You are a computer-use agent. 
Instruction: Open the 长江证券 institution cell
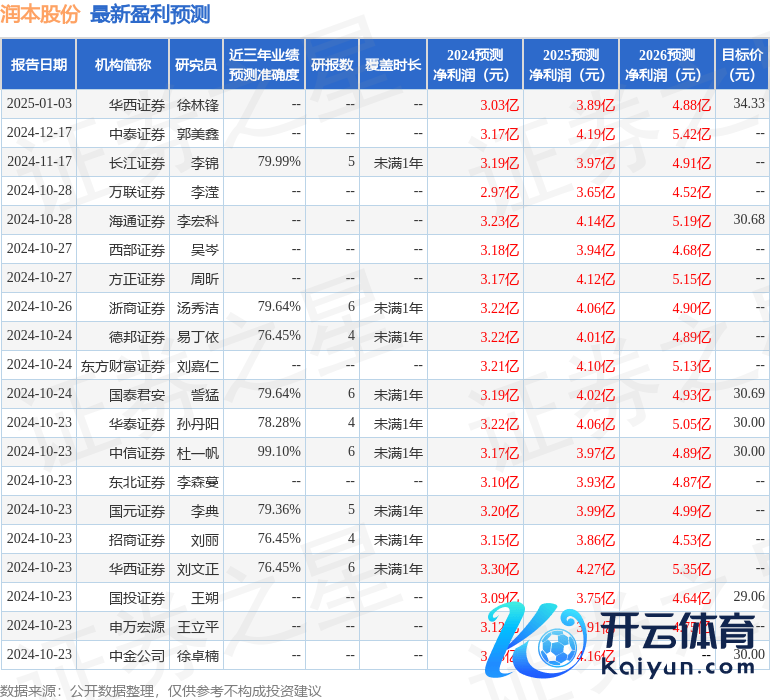tap(137, 162)
